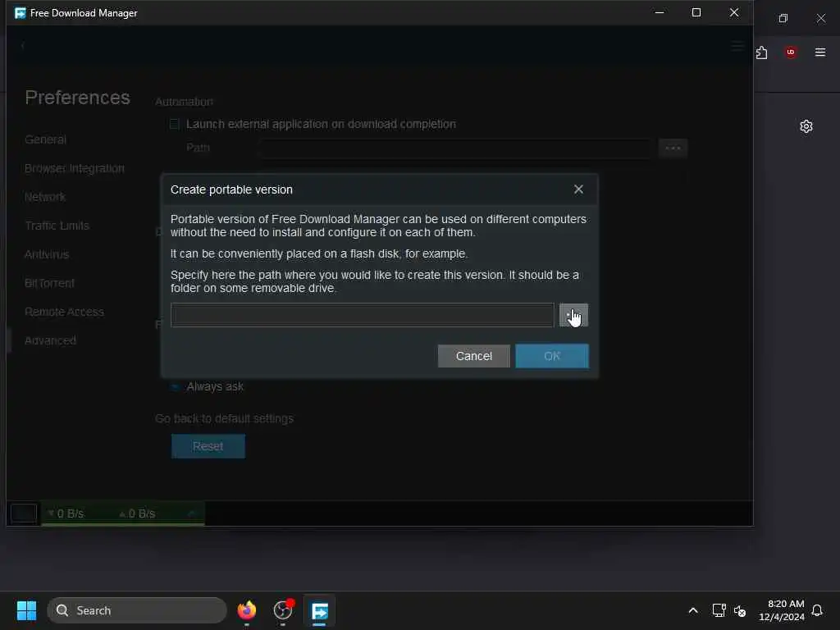This screenshot has width=840, height=630.
Task: Expand the speed panel arrow in status bar
Action: click(x=192, y=514)
